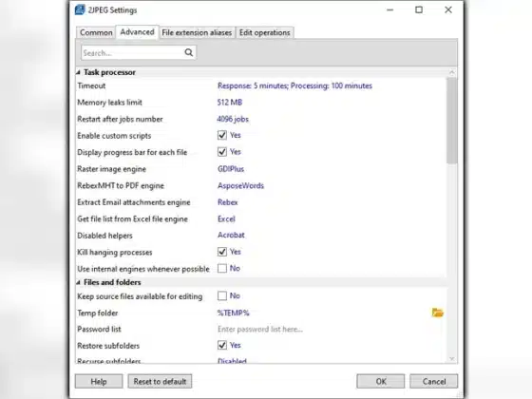Toggle Restore subfolders checkbox
This screenshot has width=532, height=399.
(222, 346)
